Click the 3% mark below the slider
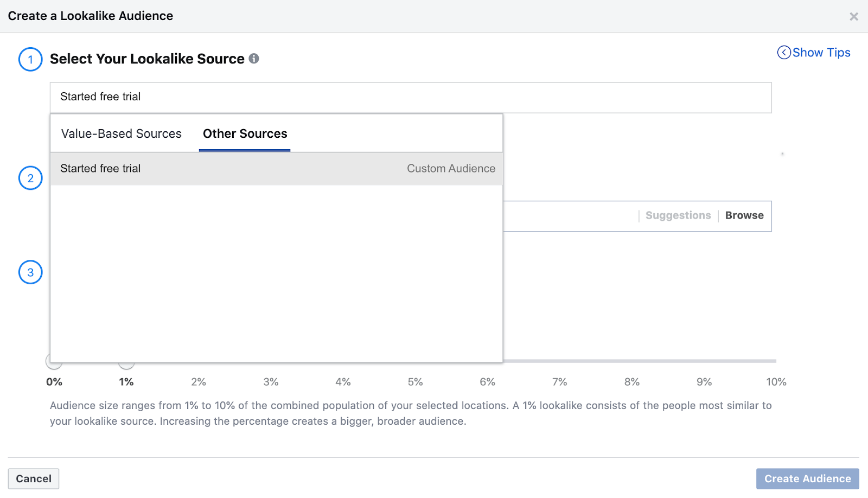 271,382
